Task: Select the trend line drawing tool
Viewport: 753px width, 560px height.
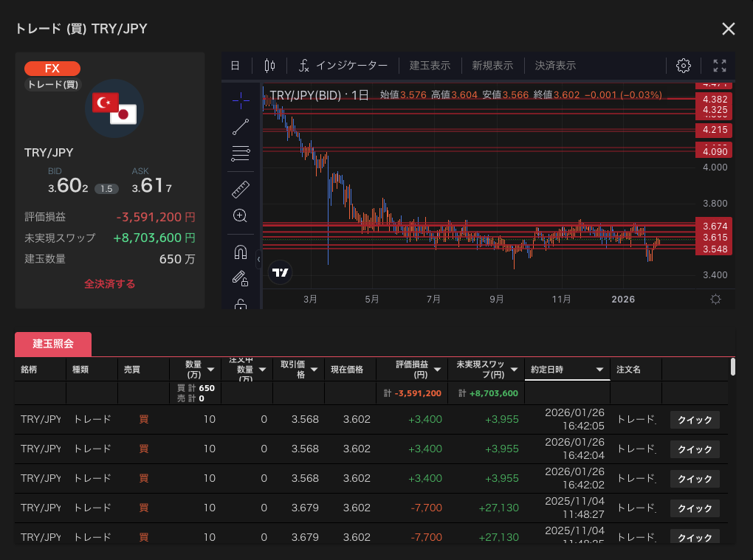Action: click(x=241, y=126)
